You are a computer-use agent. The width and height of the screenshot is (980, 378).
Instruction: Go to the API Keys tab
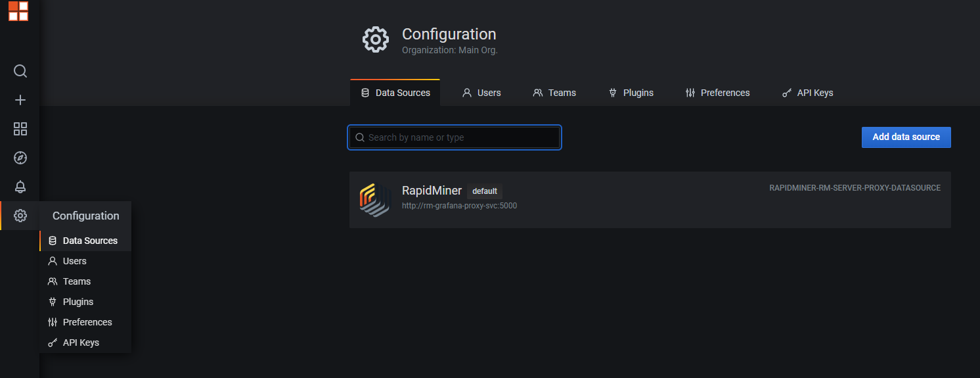tap(807, 93)
